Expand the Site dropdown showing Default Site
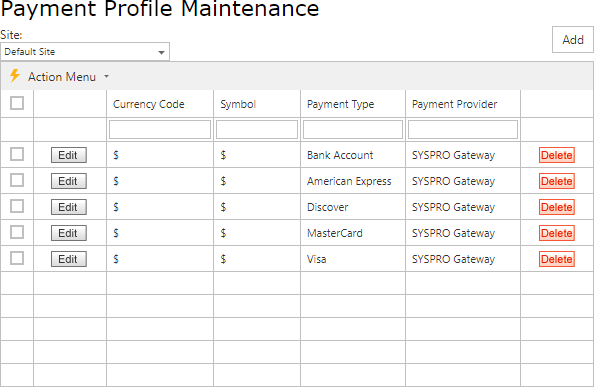Screen dimensions: 594x387 [85, 51]
